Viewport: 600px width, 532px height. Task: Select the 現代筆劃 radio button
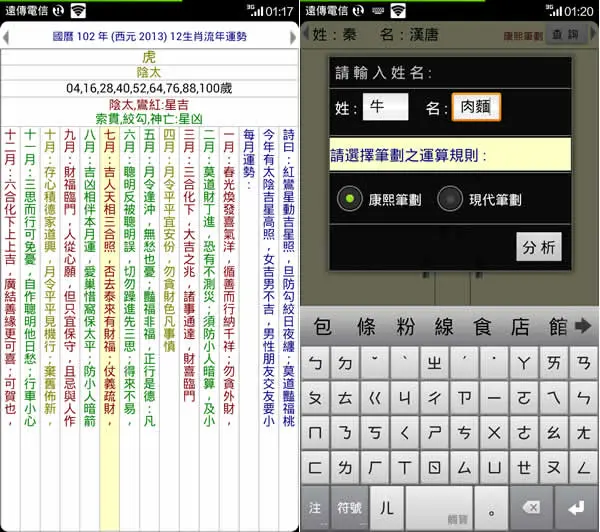pyautogui.click(x=450, y=199)
